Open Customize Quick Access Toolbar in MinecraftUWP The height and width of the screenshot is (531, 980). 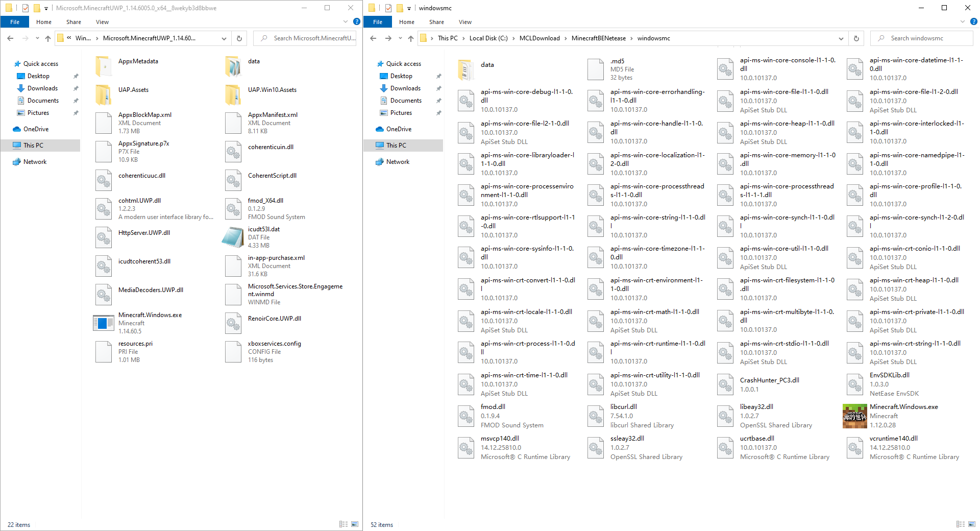point(46,8)
